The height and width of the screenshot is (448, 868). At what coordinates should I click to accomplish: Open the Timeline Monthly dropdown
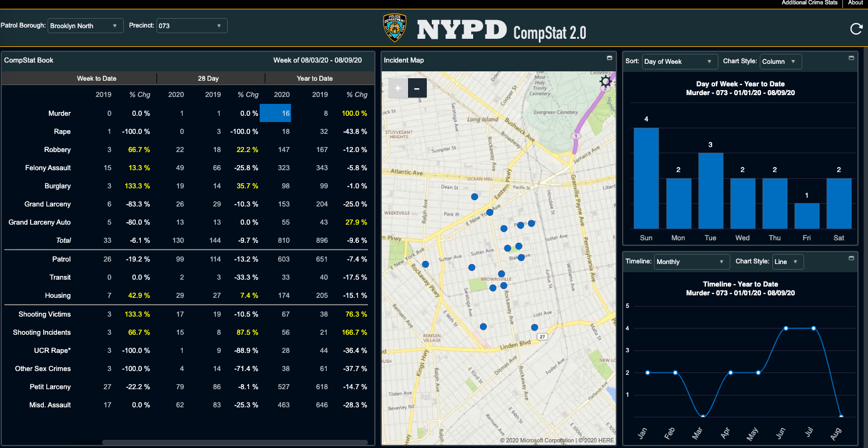pyautogui.click(x=692, y=262)
